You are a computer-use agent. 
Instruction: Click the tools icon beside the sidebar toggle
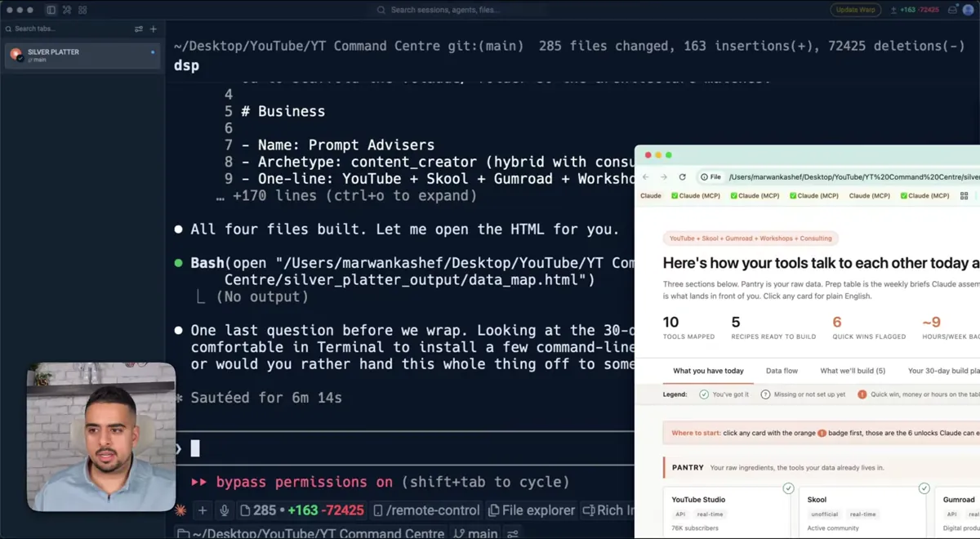point(67,10)
